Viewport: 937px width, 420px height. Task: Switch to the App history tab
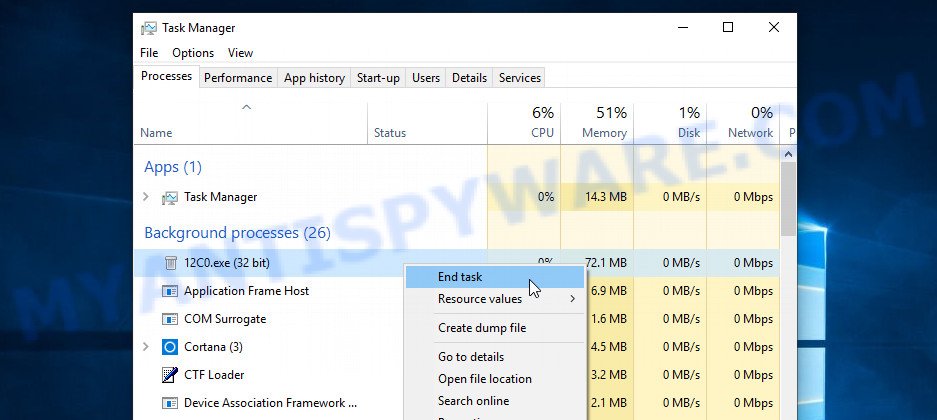pos(314,78)
